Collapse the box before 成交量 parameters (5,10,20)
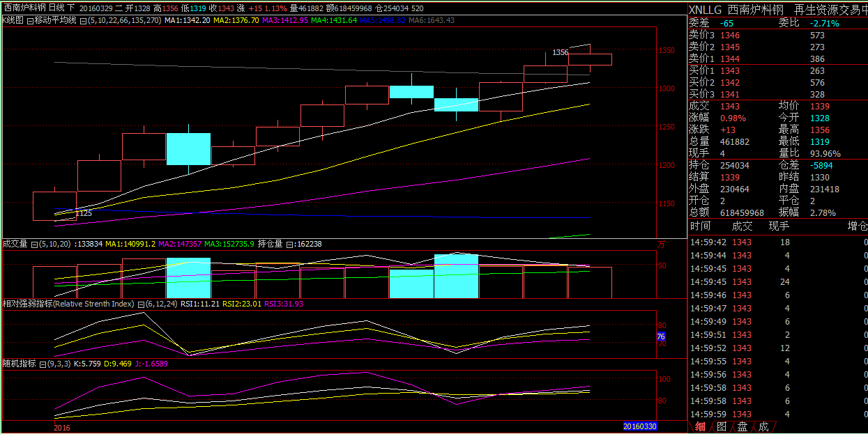868x434 pixels. [x=34, y=245]
